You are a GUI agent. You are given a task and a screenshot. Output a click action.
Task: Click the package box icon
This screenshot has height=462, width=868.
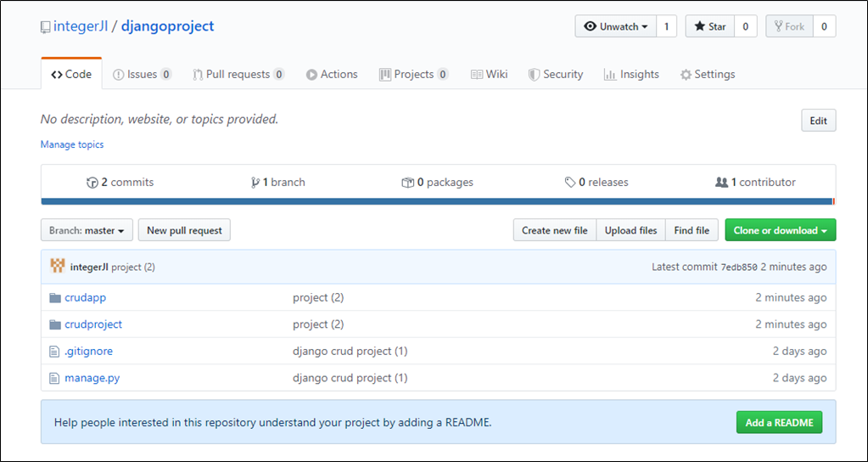[x=408, y=183]
